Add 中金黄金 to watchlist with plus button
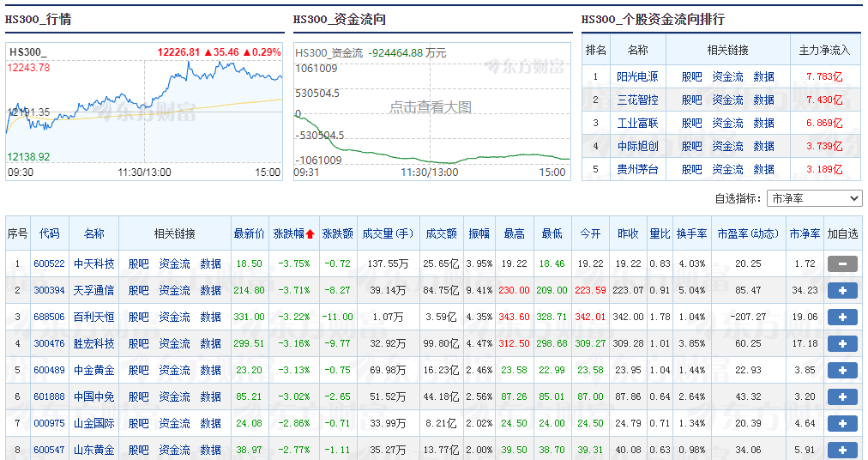Image resolution: width=868 pixels, height=460 pixels. pos(842,370)
